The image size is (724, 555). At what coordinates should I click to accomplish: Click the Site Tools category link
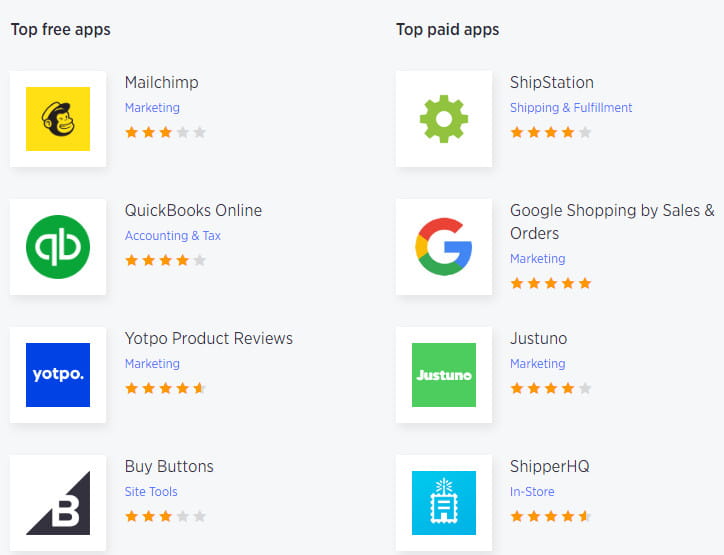click(x=151, y=492)
